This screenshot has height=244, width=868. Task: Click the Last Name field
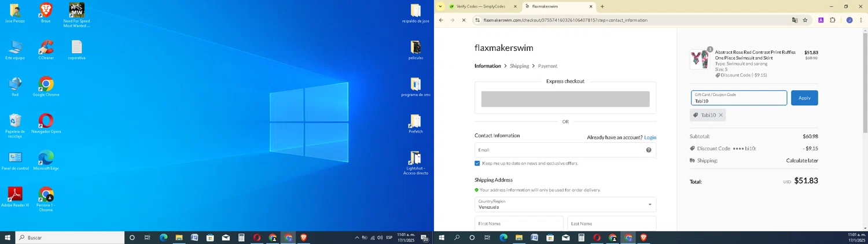pyautogui.click(x=612, y=223)
